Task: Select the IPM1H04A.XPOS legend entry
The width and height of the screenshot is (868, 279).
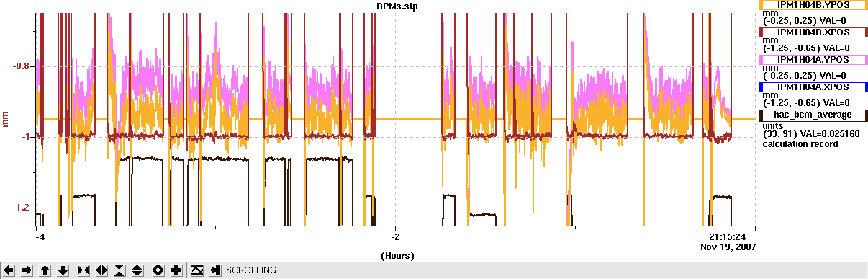Action: point(814,87)
